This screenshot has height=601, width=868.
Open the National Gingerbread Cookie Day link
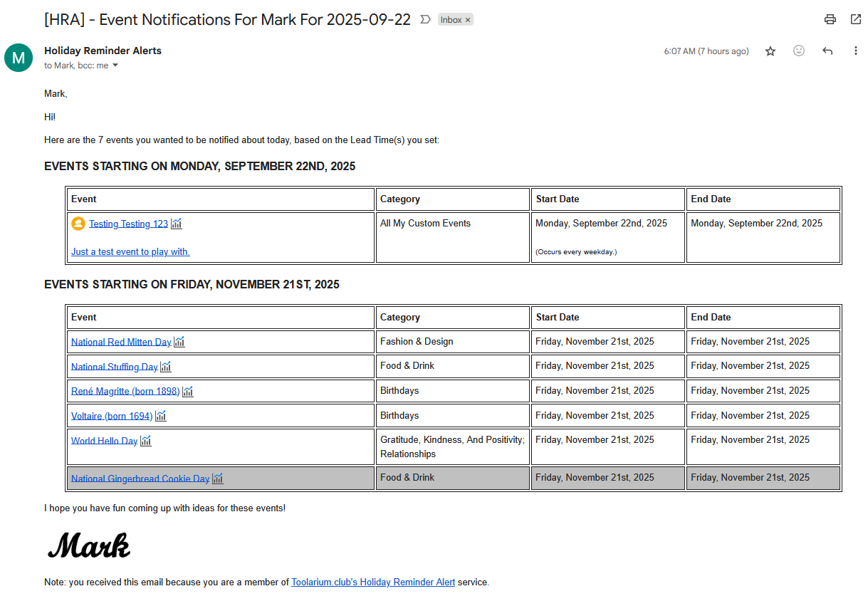(x=140, y=478)
